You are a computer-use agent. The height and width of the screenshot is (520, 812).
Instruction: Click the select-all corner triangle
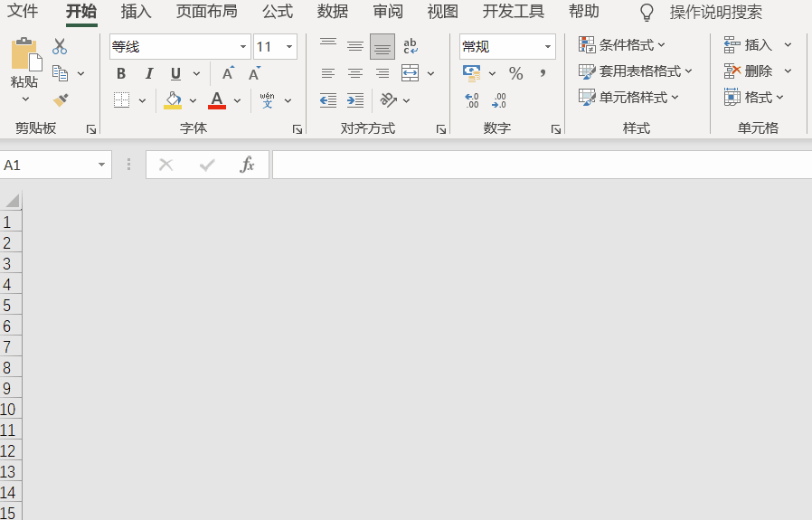pos(12,201)
